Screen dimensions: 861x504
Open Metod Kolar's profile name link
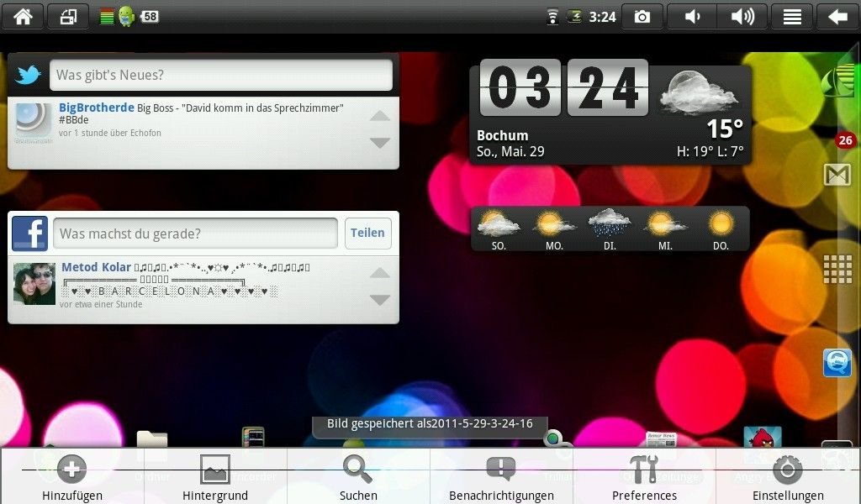coord(96,267)
